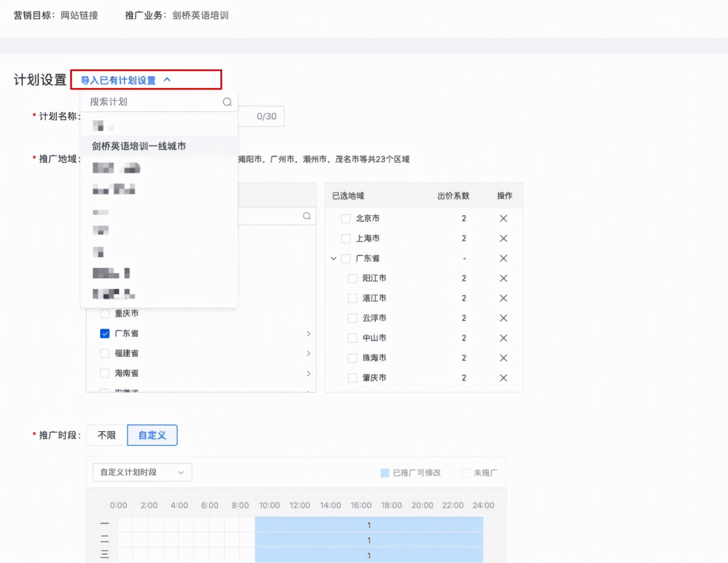The height and width of the screenshot is (563, 728).
Task: Click the 自定义 button for promotion hours
Action: click(152, 435)
